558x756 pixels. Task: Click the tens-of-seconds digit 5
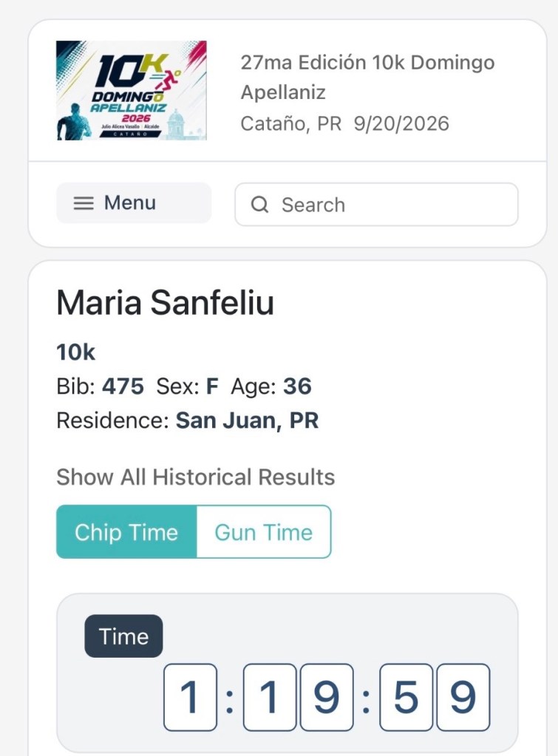tap(406, 697)
